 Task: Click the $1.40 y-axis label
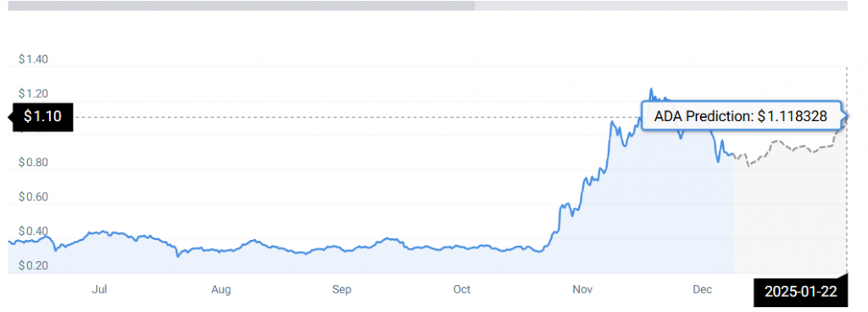click(x=33, y=59)
